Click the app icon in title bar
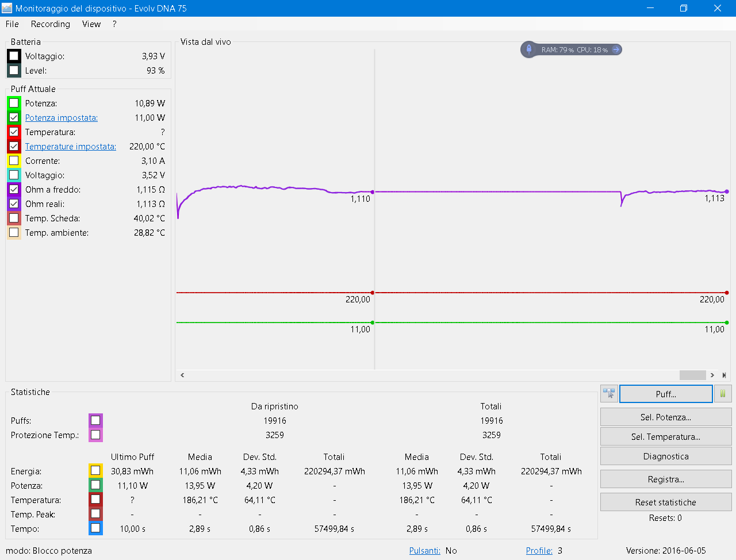Viewport: 736px width, 560px height. click(7, 8)
